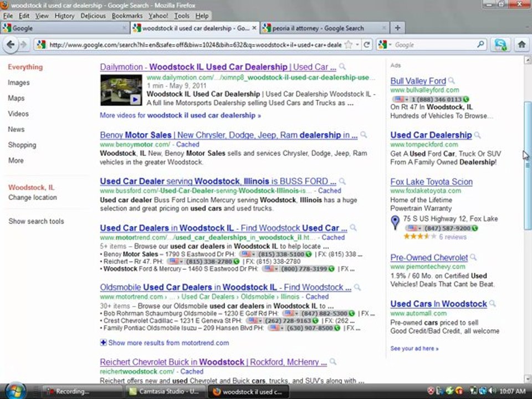Click preview magnifier beside Benoy Motor Sales
532x399 pixels.
364,135
